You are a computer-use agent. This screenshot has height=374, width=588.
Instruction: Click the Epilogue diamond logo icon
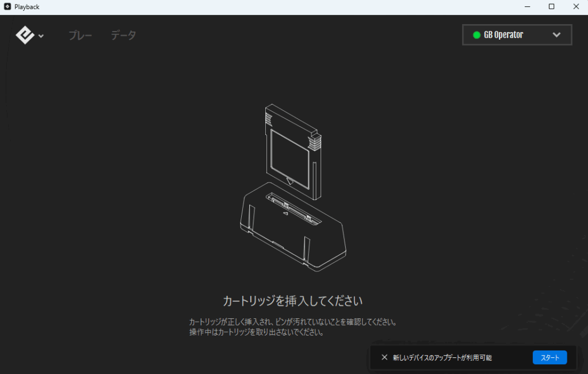coord(25,35)
